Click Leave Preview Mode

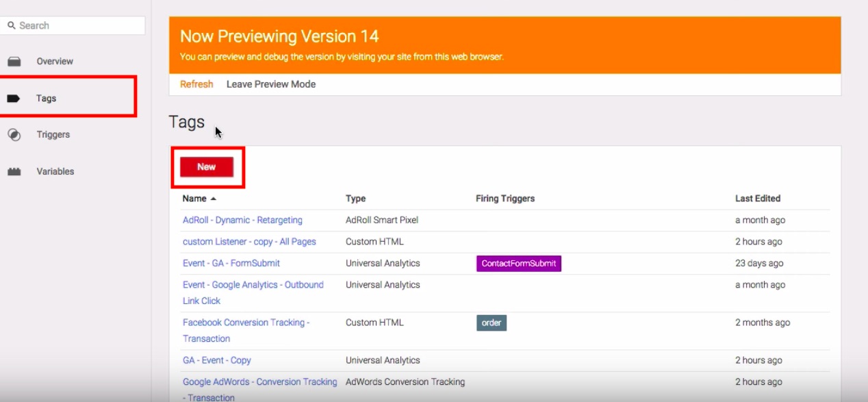point(271,84)
